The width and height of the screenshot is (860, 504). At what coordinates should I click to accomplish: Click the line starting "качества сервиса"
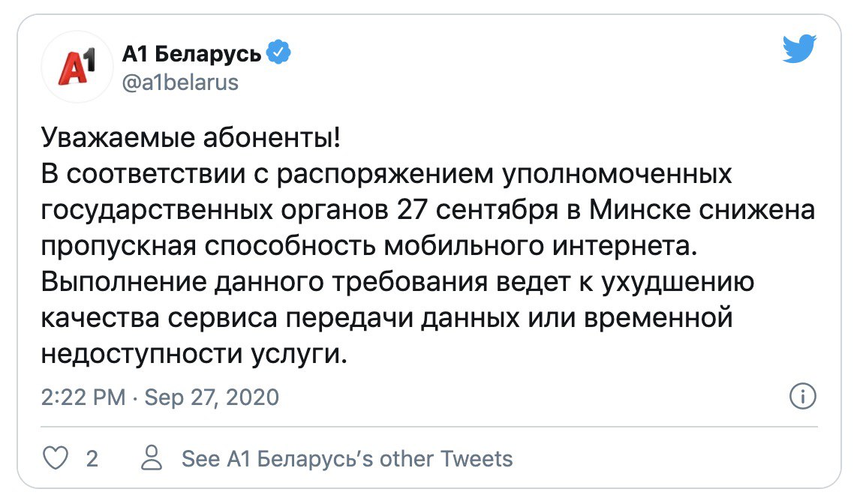coord(386,318)
